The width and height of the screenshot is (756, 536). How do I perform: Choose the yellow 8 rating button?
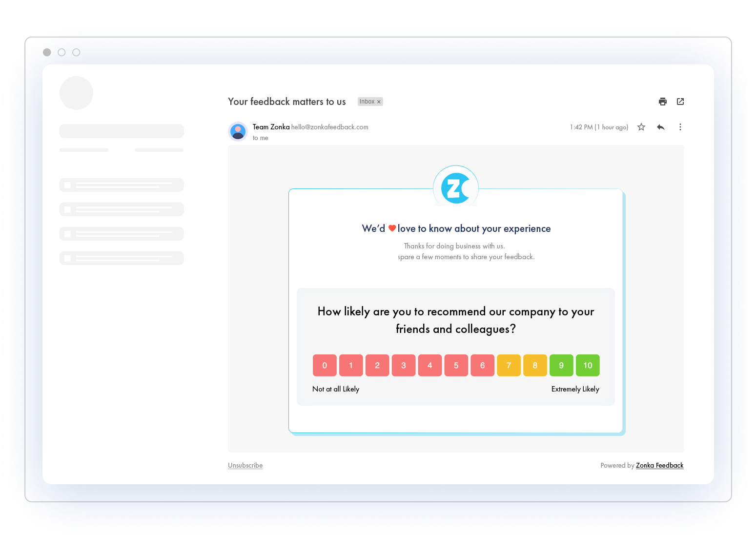coord(535,365)
